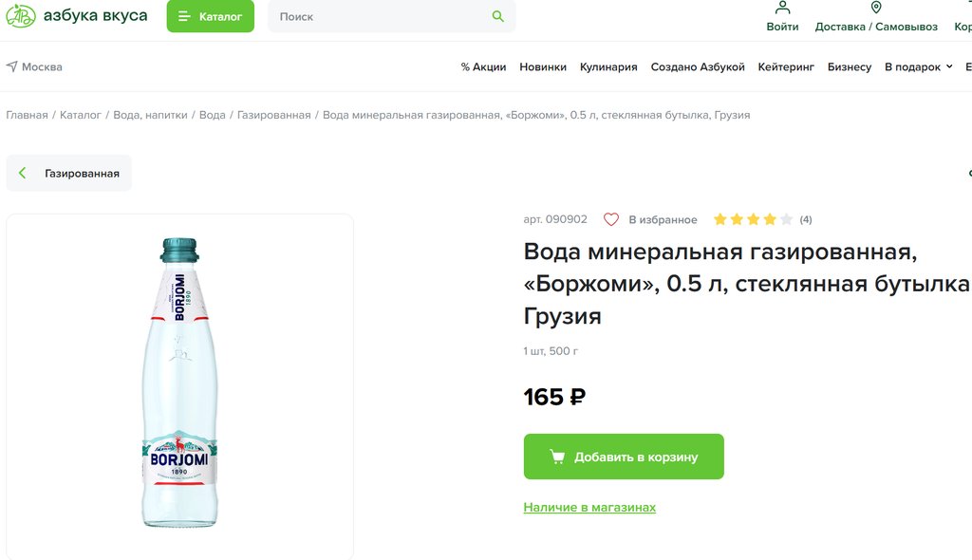The image size is (972, 560).
Task: Go to Кулинария section
Action: point(608,67)
